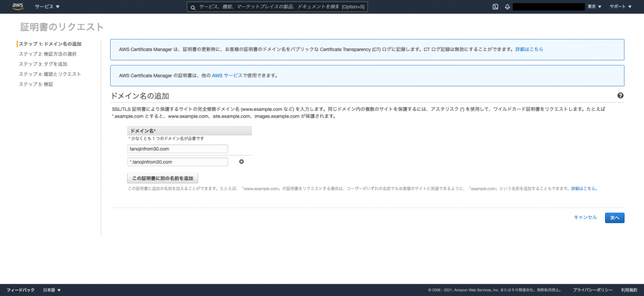Open the サポート support dropdown
This screenshot has height=296, width=644.
tap(621, 6)
